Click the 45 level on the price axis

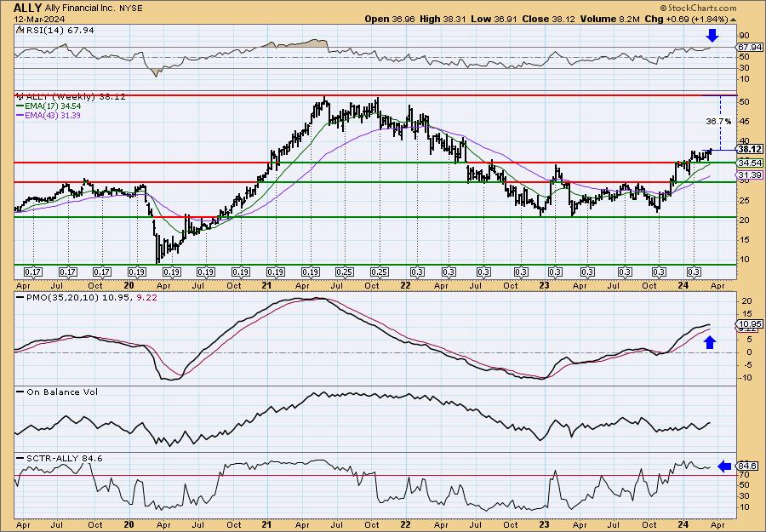[x=745, y=122]
